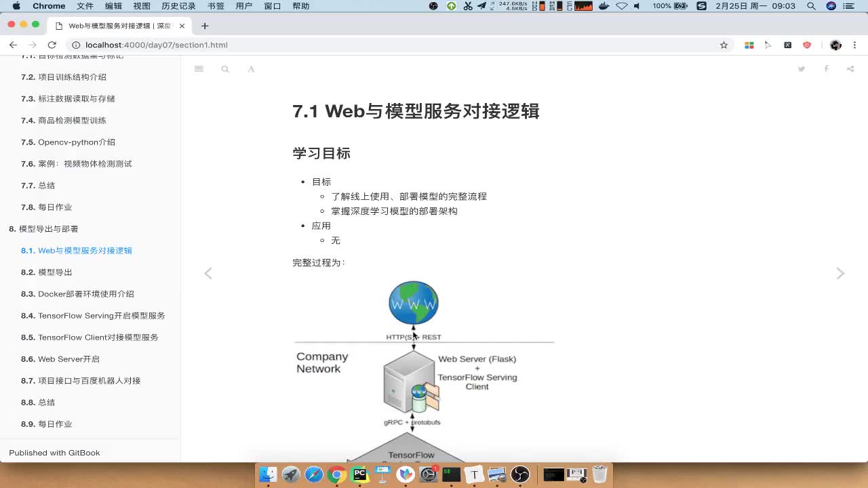Open PyCharm in the Dock
Image resolution: width=868 pixels, height=488 pixels.
360,474
